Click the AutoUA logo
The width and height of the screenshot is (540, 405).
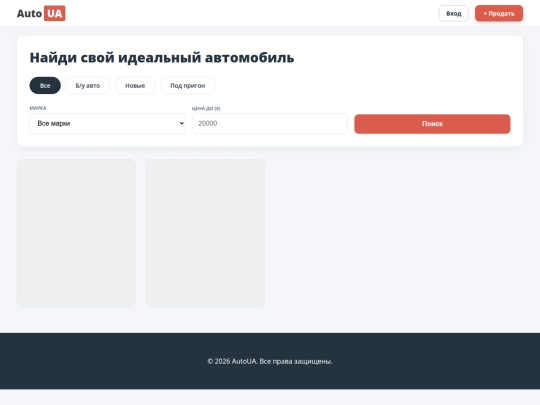(x=41, y=13)
